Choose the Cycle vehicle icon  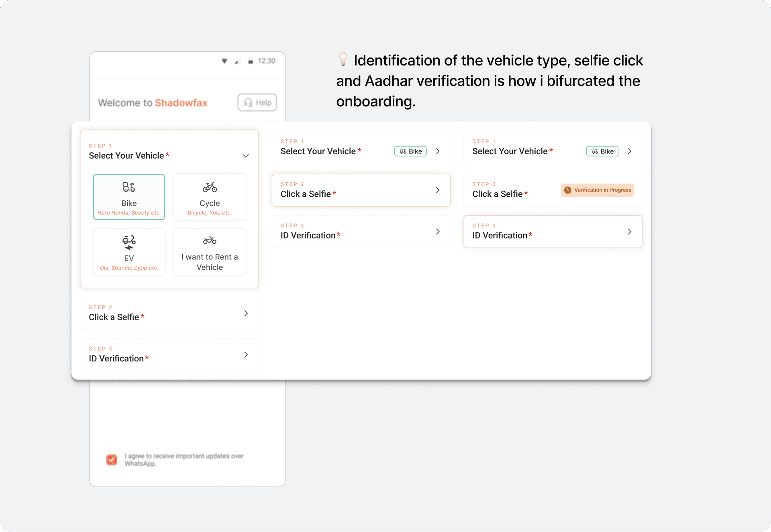(x=210, y=187)
